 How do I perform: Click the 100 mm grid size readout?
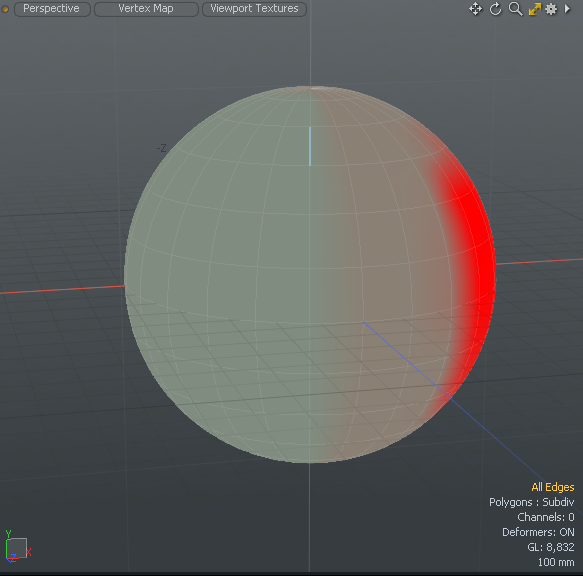click(x=556, y=562)
